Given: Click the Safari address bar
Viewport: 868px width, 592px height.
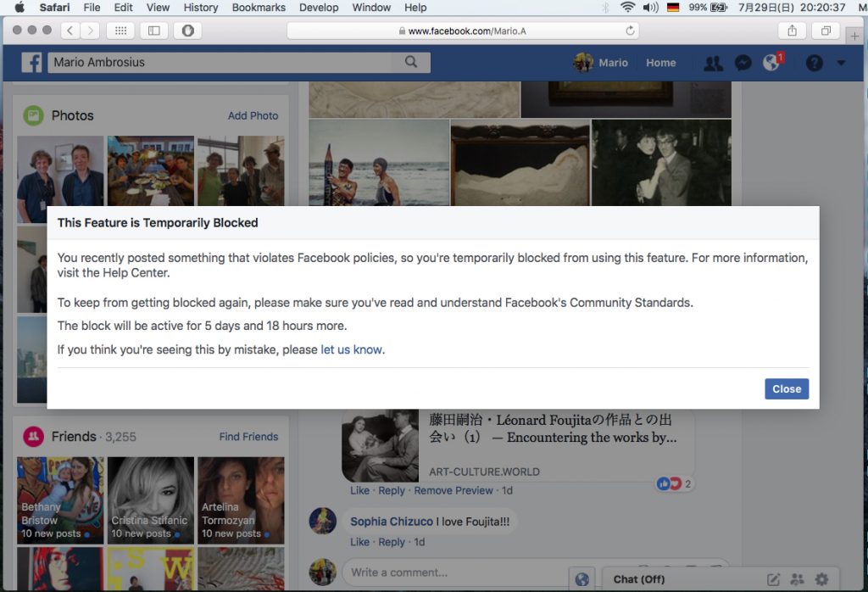Looking at the screenshot, I should pos(463,31).
